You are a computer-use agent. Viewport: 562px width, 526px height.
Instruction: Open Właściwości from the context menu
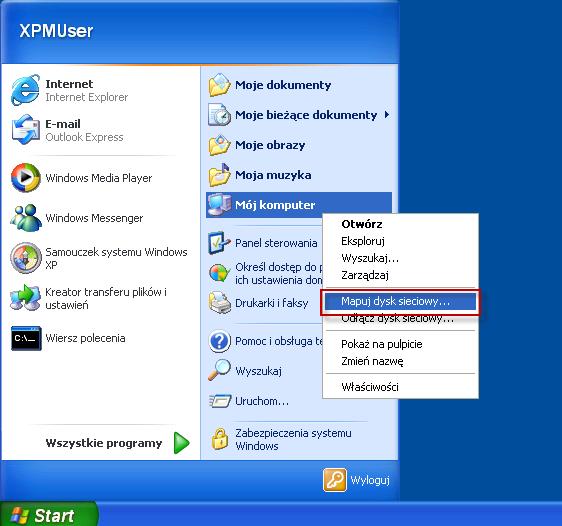pos(400,387)
